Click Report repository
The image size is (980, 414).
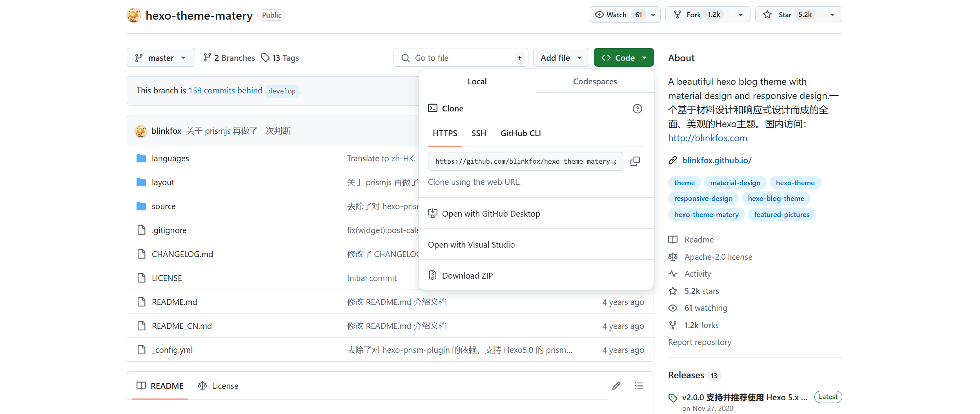coord(700,342)
